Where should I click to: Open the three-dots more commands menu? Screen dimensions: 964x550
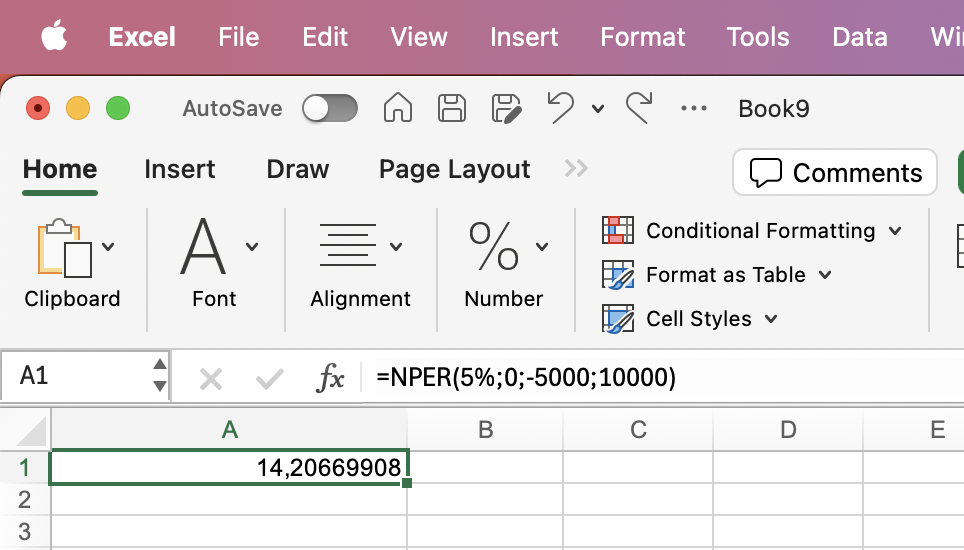pyautogui.click(x=693, y=109)
